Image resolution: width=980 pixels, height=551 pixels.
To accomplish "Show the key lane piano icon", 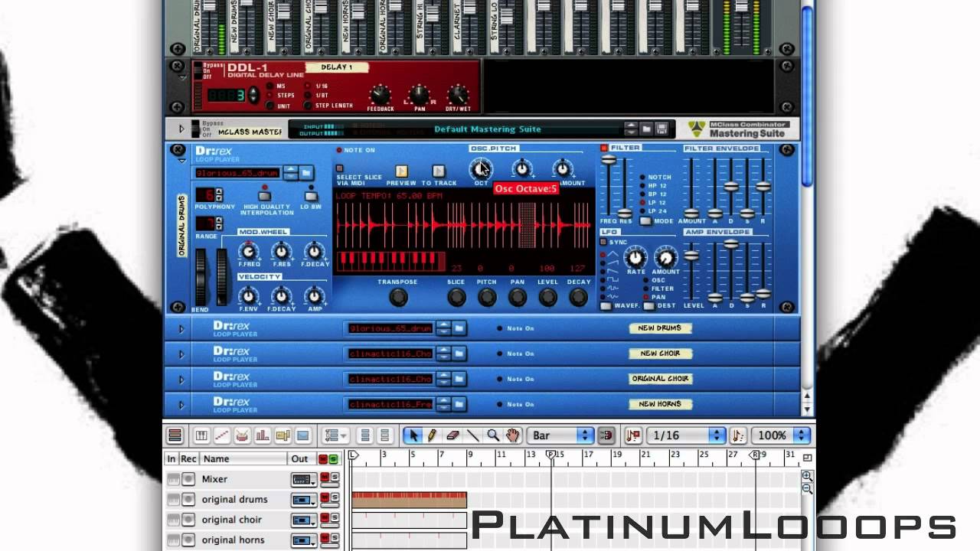I will point(201,435).
